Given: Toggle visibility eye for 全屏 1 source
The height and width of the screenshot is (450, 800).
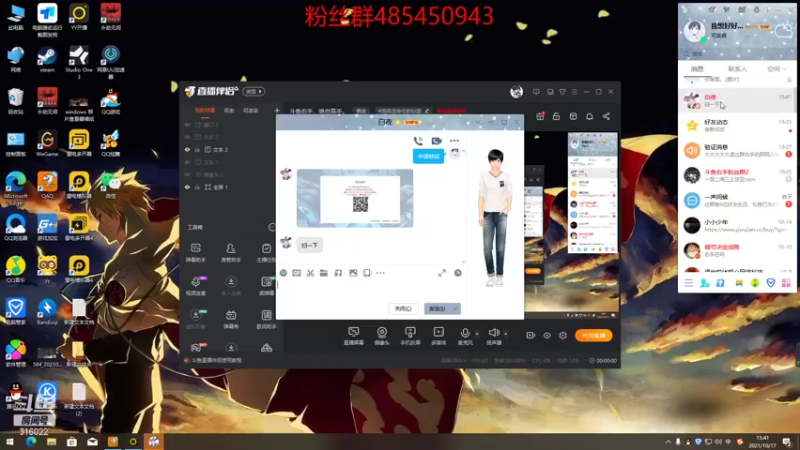Looking at the screenshot, I should coord(187,187).
